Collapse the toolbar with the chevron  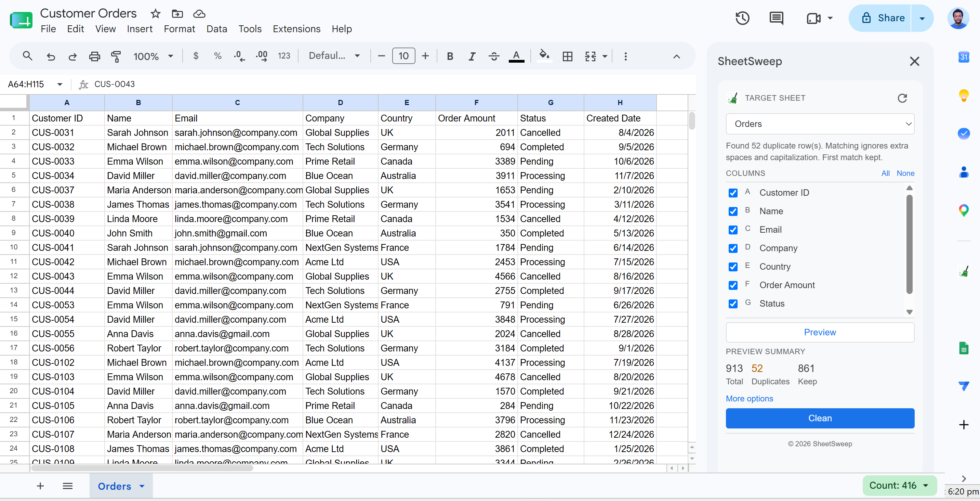tap(676, 56)
